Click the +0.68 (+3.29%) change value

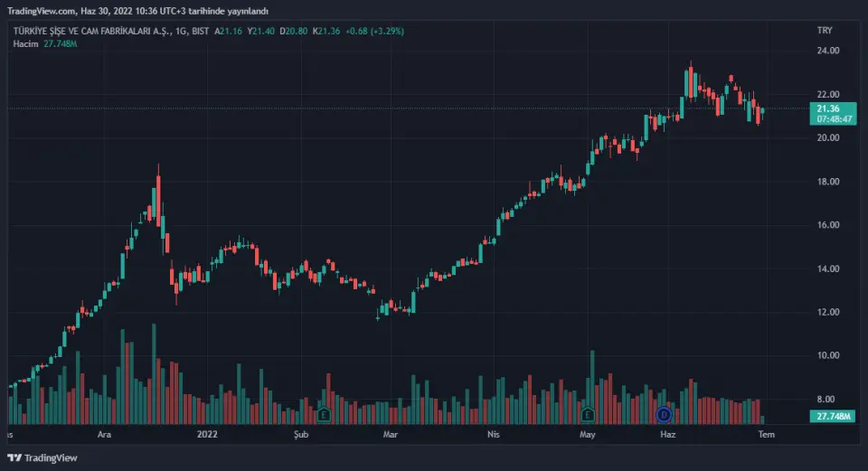[x=373, y=31]
